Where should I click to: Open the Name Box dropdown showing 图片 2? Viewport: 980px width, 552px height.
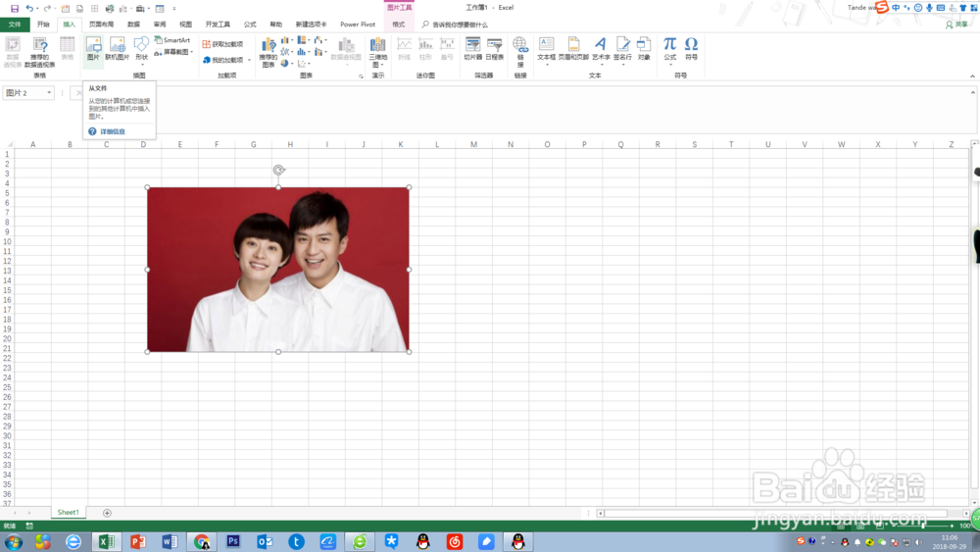pos(49,92)
